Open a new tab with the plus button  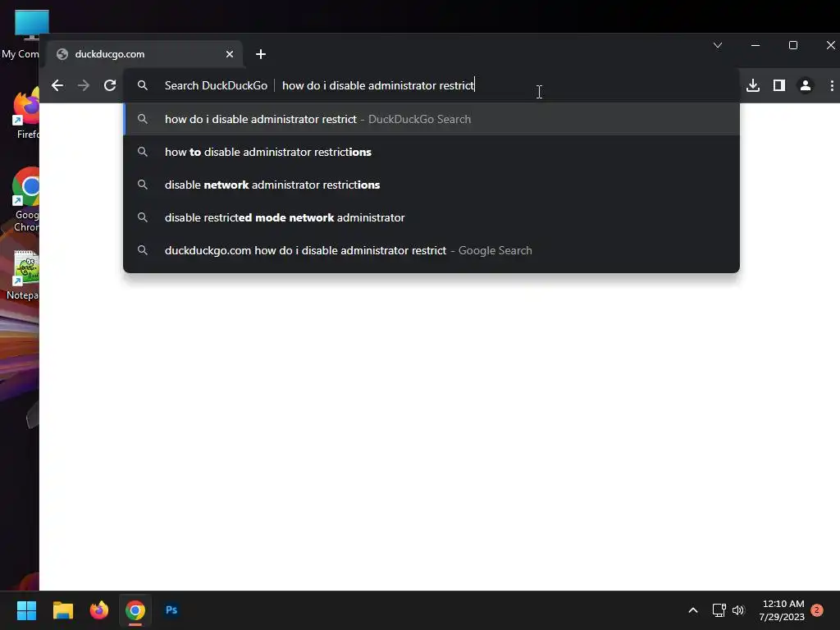pos(261,54)
